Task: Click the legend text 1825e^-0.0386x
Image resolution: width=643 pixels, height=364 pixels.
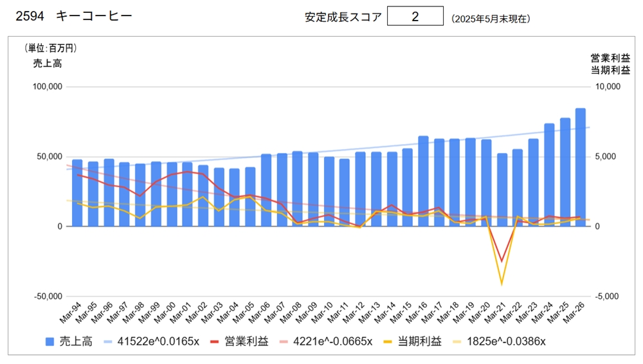Action: pyautogui.click(x=506, y=341)
